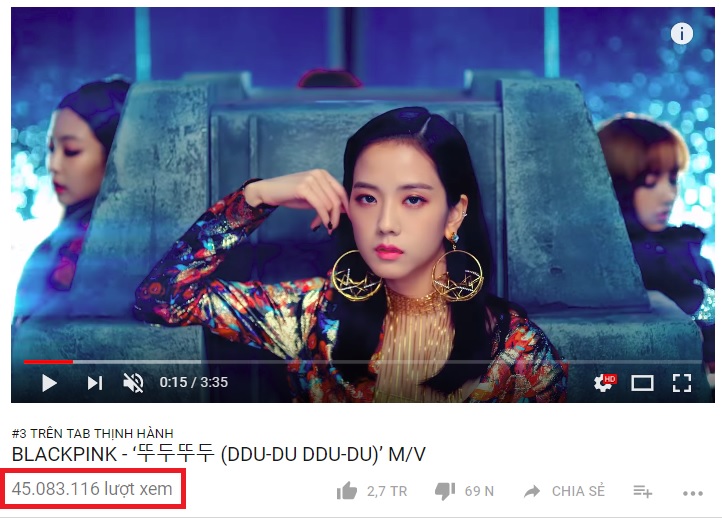
Task: Play the paused video
Action: click(49, 383)
